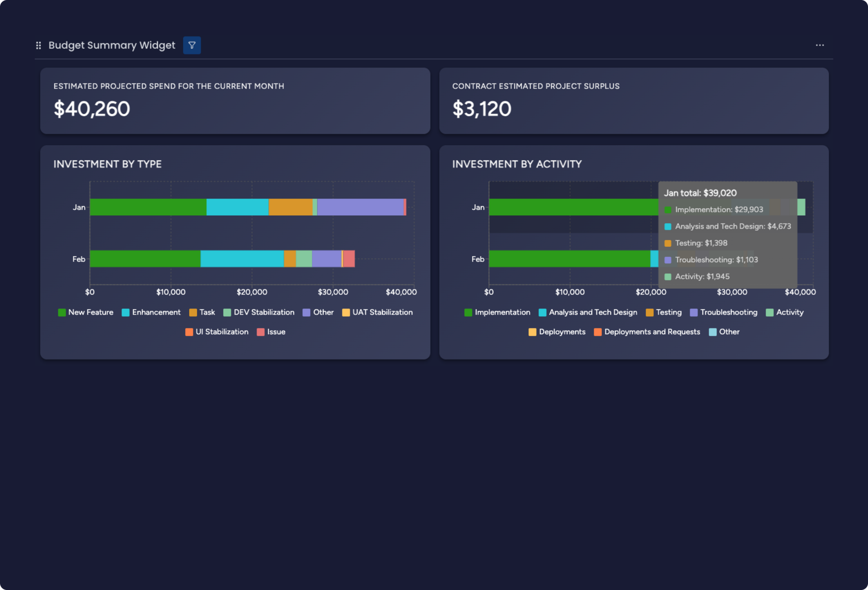Click 'Implementation: $29,903' tooltip row
The height and width of the screenshot is (590, 868).
click(x=713, y=210)
